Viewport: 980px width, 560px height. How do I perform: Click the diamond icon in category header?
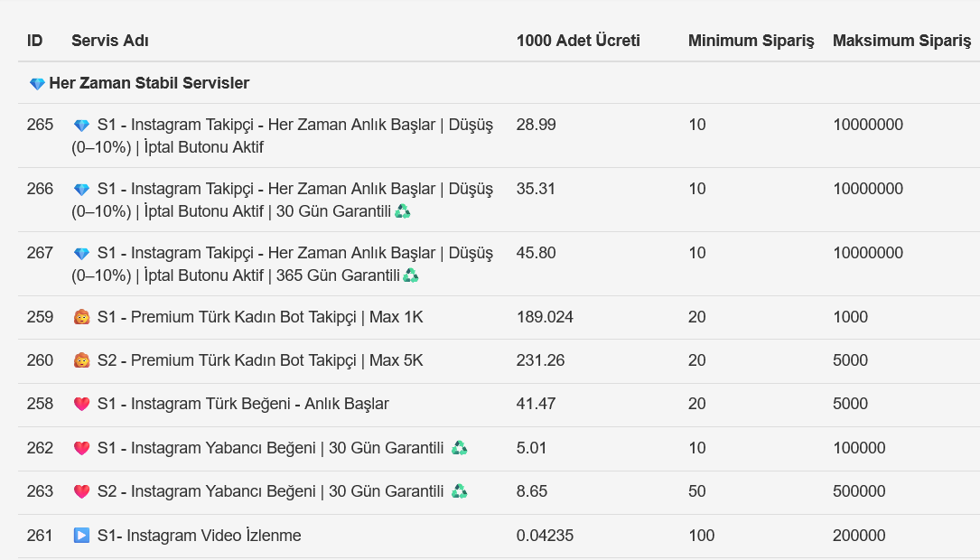click(x=37, y=84)
